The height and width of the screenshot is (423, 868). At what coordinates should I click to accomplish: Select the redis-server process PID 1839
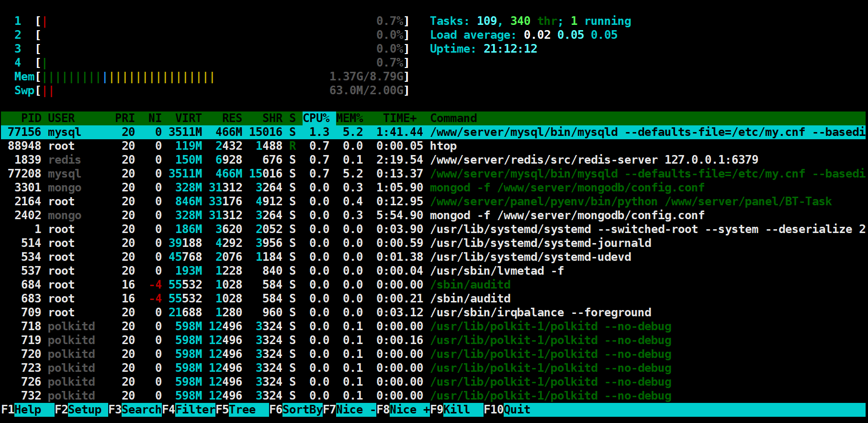pos(433,160)
